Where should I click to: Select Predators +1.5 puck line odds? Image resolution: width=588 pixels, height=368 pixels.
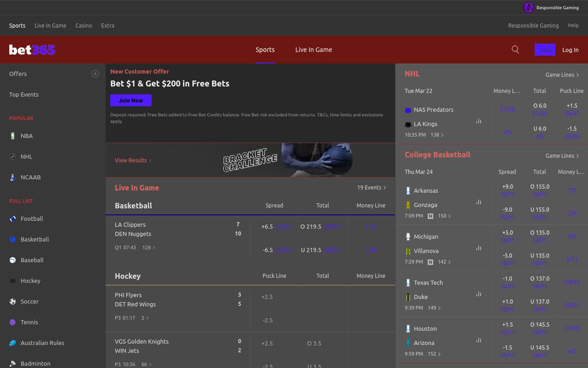572,109
